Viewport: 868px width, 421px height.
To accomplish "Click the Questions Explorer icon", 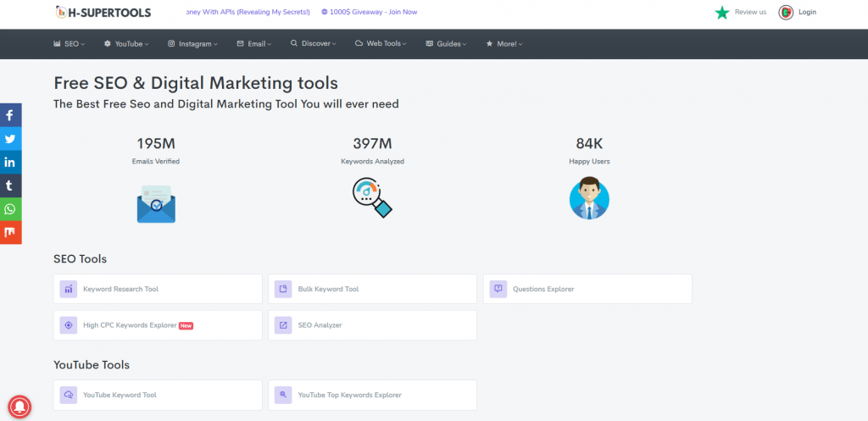I will 498,289.
